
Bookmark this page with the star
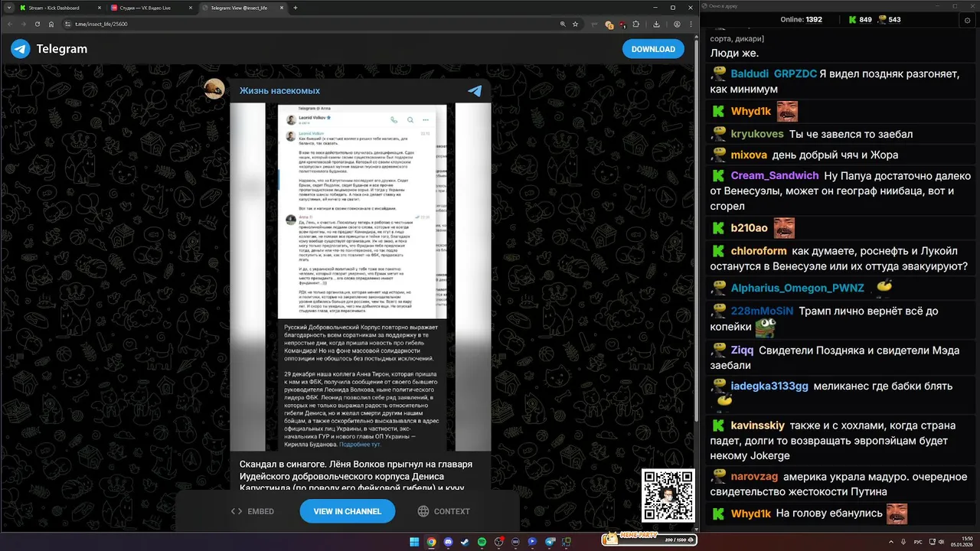(x=575, y=24)
